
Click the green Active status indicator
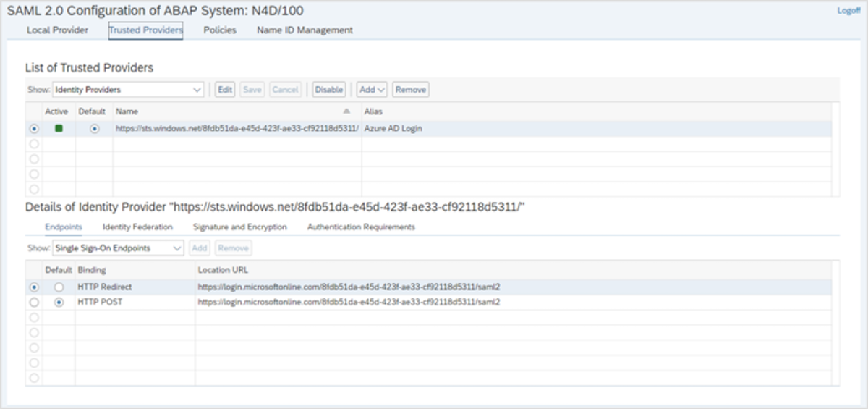point(59,128)
